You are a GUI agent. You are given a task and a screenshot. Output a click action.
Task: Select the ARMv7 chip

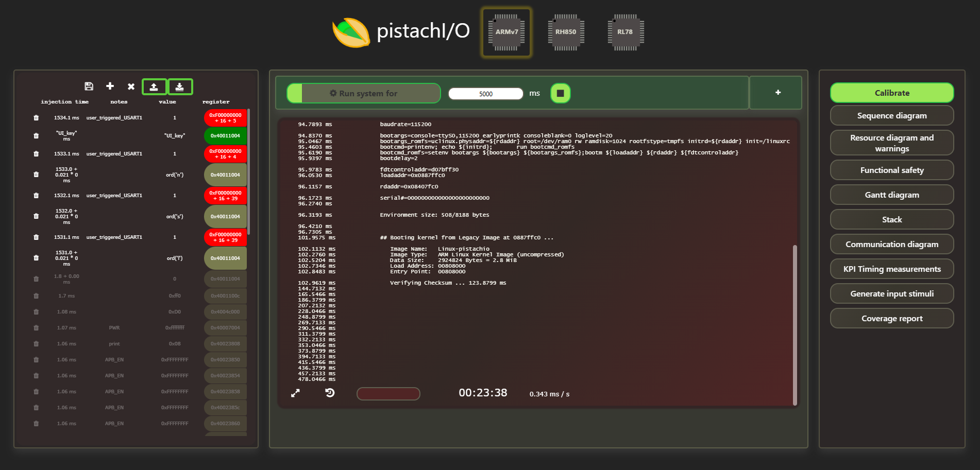[506, 32]
